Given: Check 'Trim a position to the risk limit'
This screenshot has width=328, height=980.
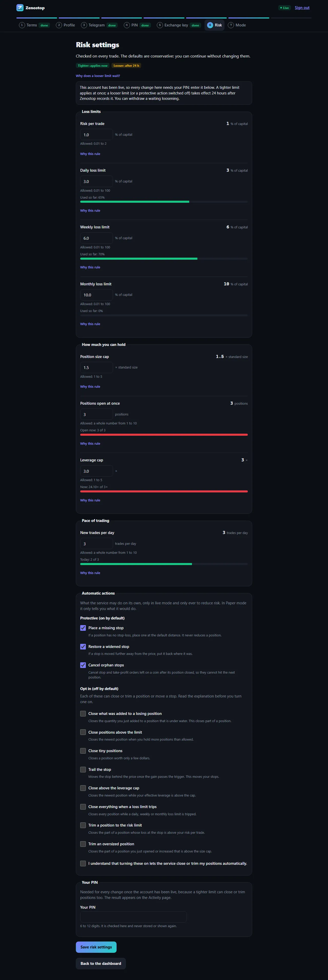Looking at the screenshot, I should (x=83, y=825).
